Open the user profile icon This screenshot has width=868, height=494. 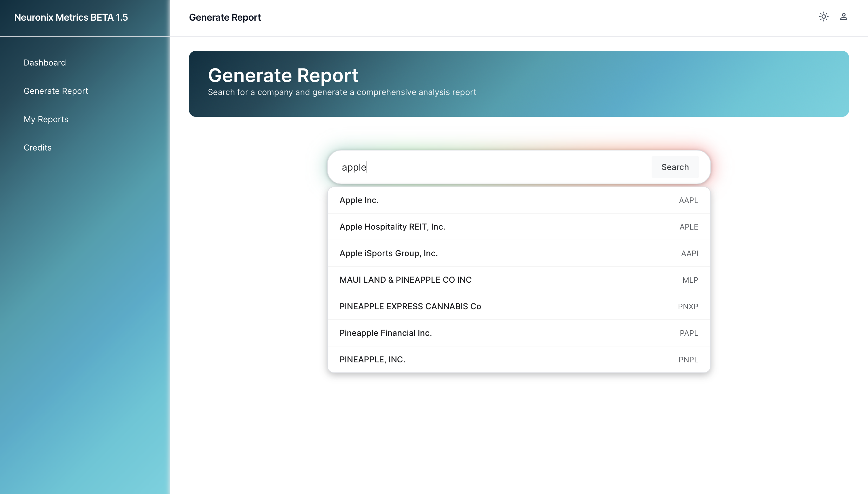[x=843, y=17]
